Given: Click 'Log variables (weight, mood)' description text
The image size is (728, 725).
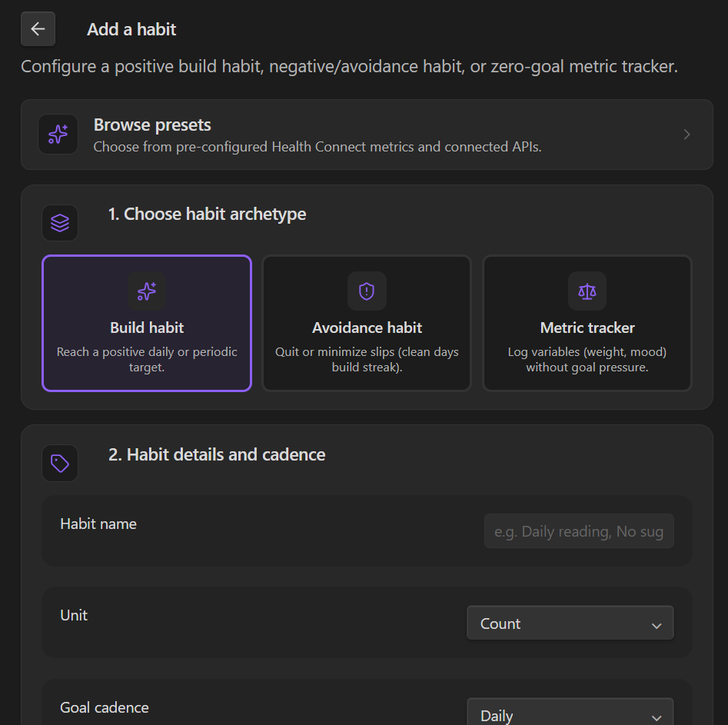Looking at the screenshot, I should pos(587,360).
